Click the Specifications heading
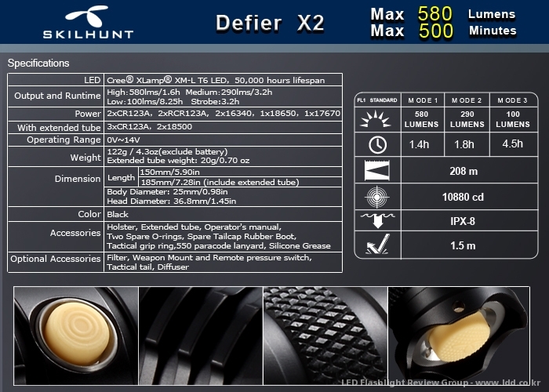 point(38,63)
